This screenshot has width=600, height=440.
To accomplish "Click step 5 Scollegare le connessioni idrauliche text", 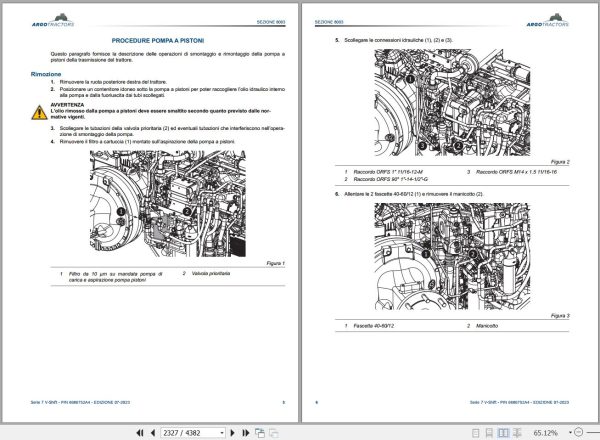I will point(398,40).
